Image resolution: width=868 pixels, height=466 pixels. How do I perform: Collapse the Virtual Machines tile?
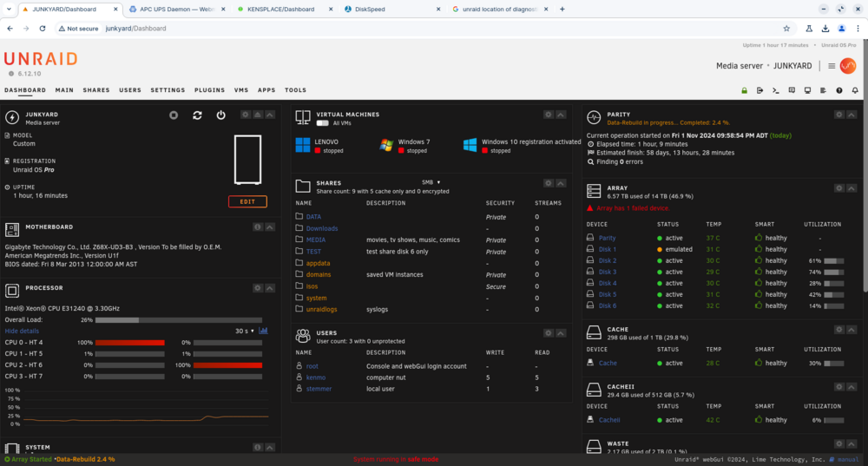pos(561,115)
